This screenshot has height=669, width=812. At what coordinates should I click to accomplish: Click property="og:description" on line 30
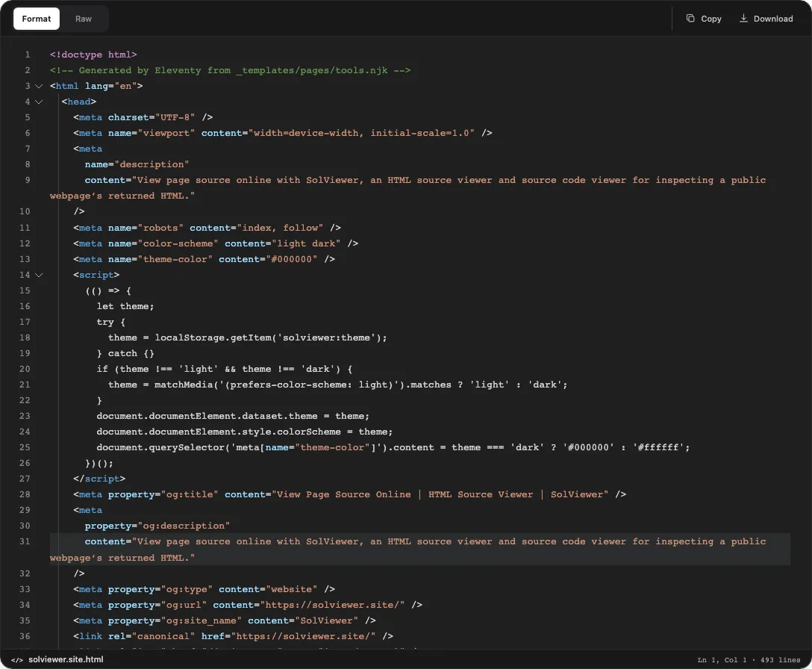tap(157, 526)
